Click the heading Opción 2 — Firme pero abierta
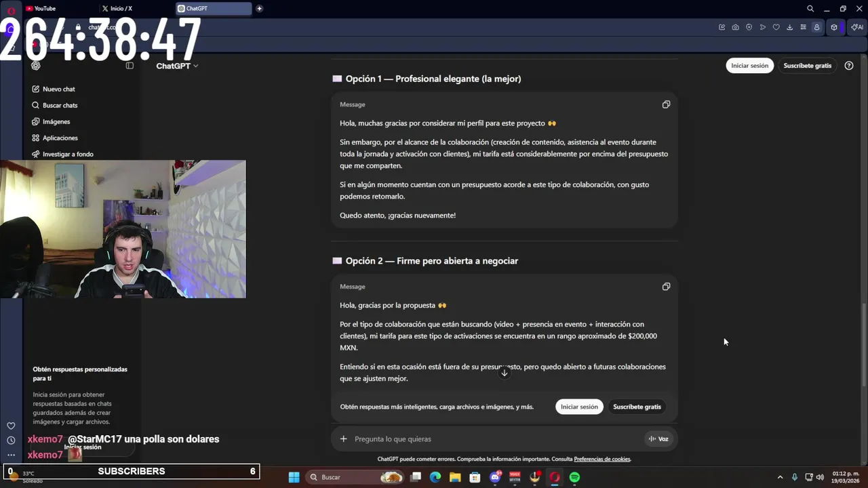This screenshot has height=488, width=868. [x=431, y=261]
